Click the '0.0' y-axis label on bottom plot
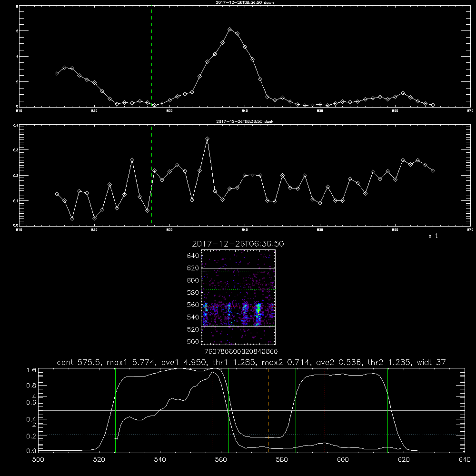The height and width of the screenshot is (476, 476). coord(31,451)
